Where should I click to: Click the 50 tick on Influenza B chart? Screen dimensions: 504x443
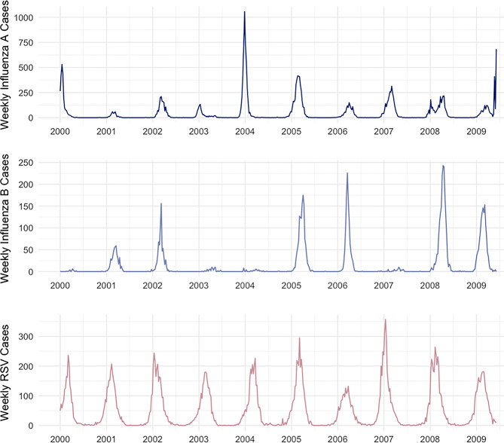click(29, 250)
